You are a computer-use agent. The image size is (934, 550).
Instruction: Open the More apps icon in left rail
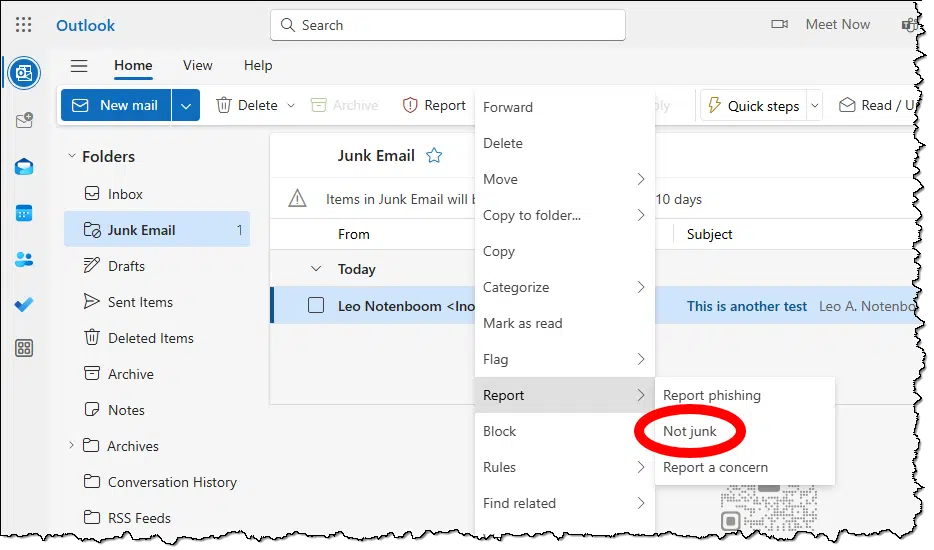click(24, 348)
